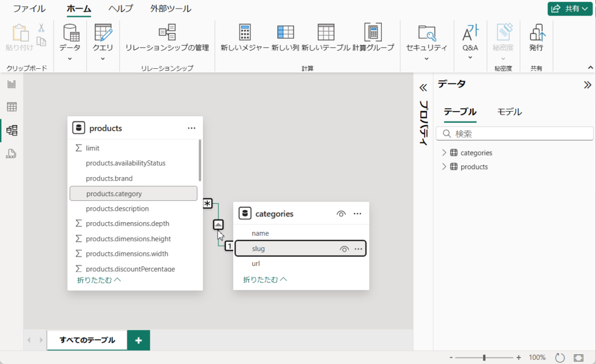This screenshot has height=364, width=596.
Task: Open the Help ribbon tab
Action: pyautogui.click(x=120, y=9)
